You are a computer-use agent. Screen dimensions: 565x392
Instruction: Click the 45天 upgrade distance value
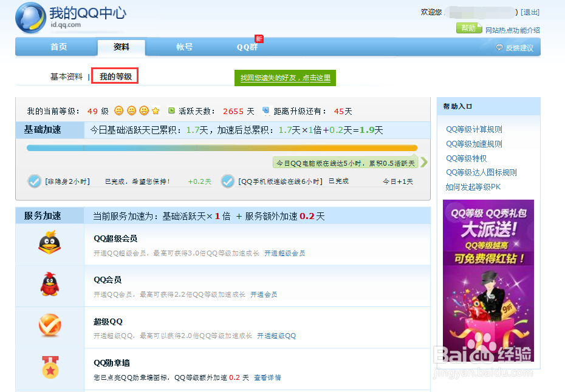343,111
